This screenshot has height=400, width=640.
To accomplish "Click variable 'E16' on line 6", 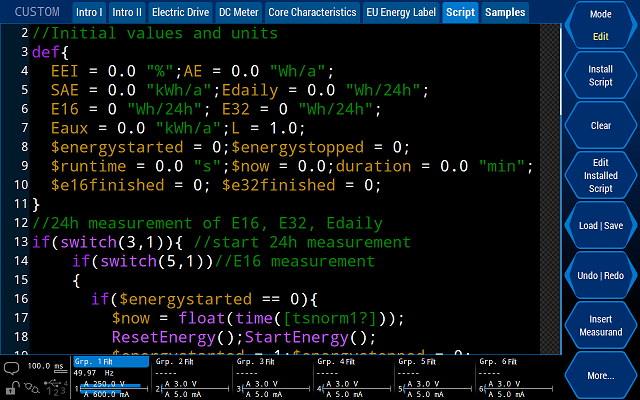I will point(64,109).
